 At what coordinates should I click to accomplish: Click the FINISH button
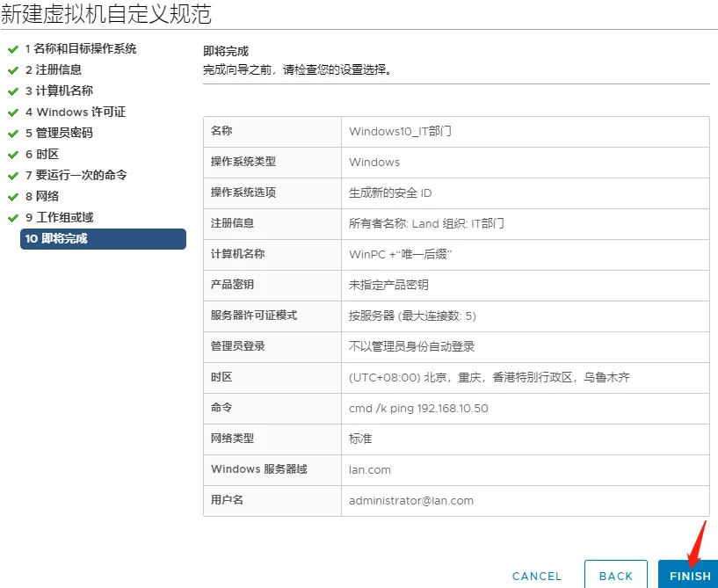tap(689, 576)
